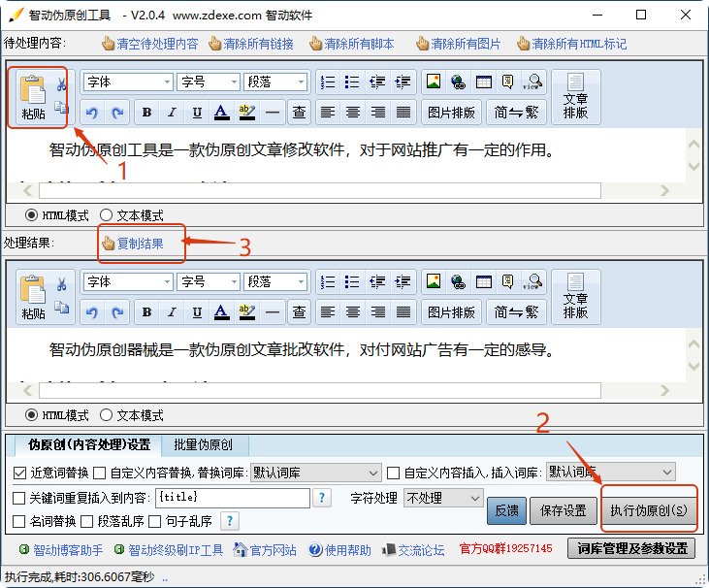Screen dimensions: 709x588
Task: Click 保存设置 button
Action: pos(564,510)
